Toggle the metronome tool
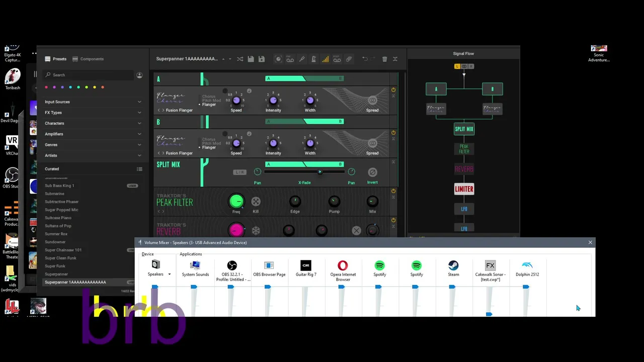This screenshot has height=362, width=644. [314, 59]
